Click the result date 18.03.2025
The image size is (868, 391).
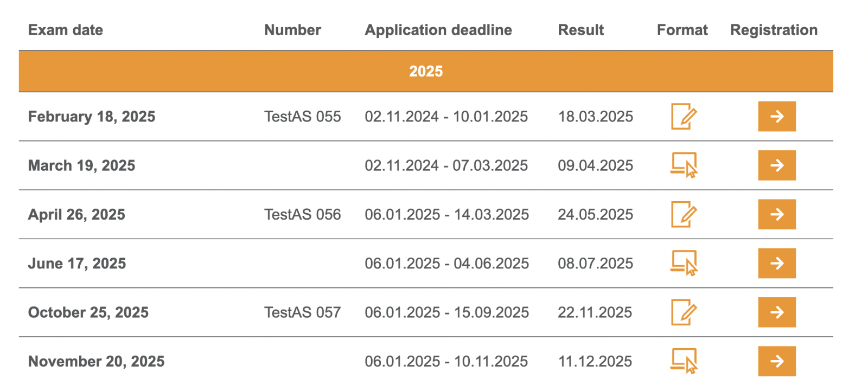pos(595,117)
